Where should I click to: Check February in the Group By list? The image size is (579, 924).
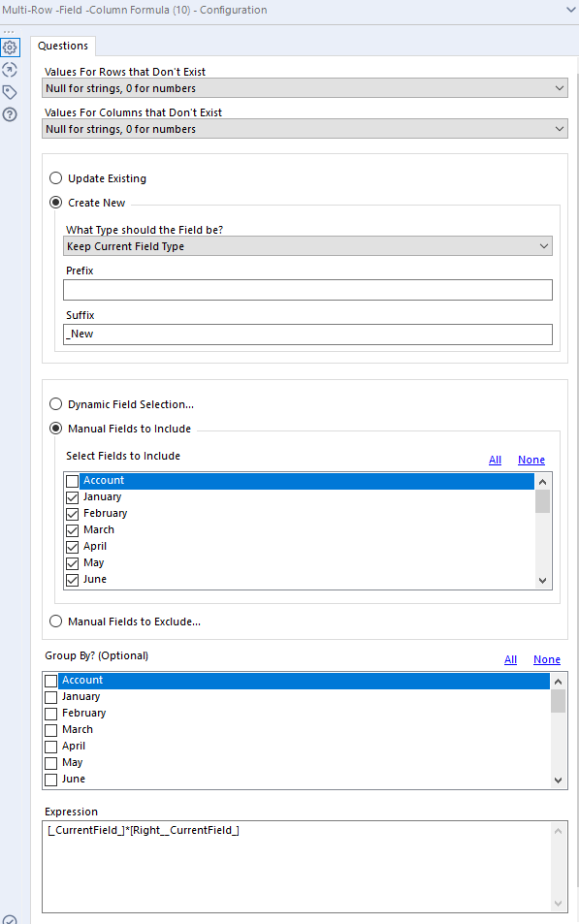pyautogui.click(x=51, y=714)
